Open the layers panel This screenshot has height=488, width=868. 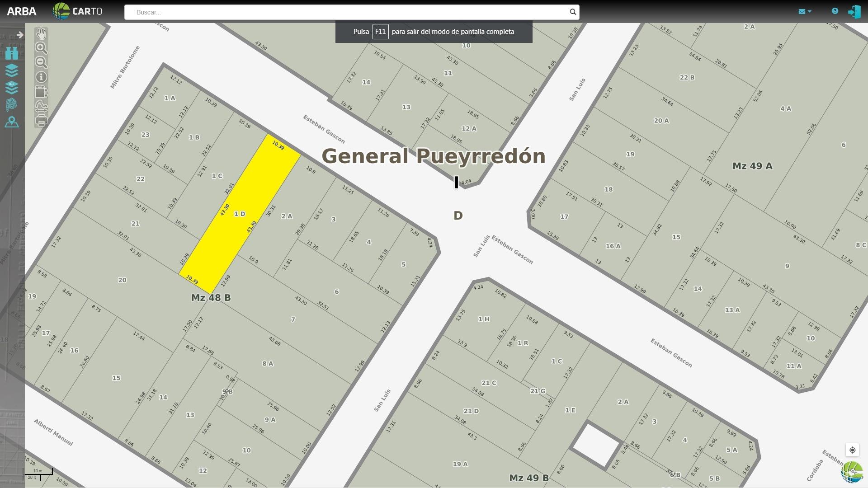12,70
